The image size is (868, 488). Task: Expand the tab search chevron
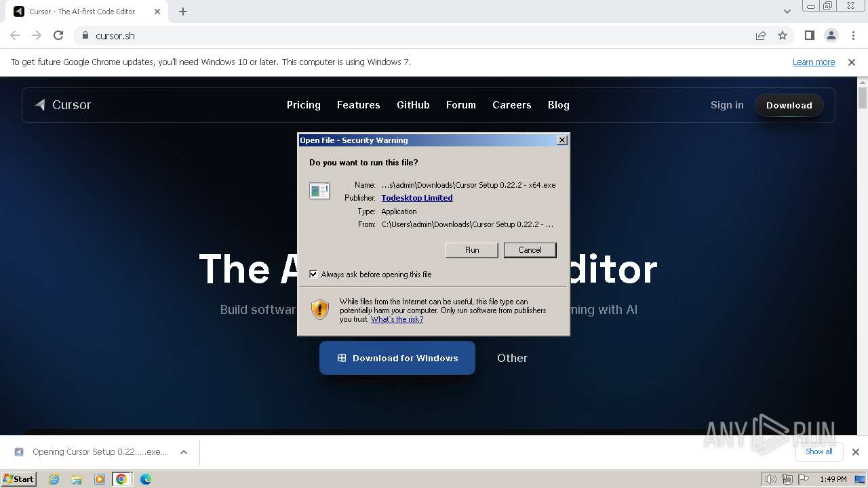787,12
